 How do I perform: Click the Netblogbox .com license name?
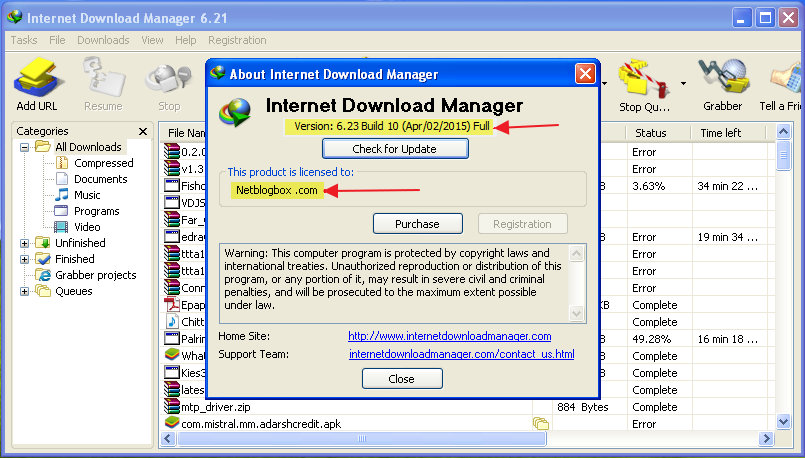coord(277,190)
